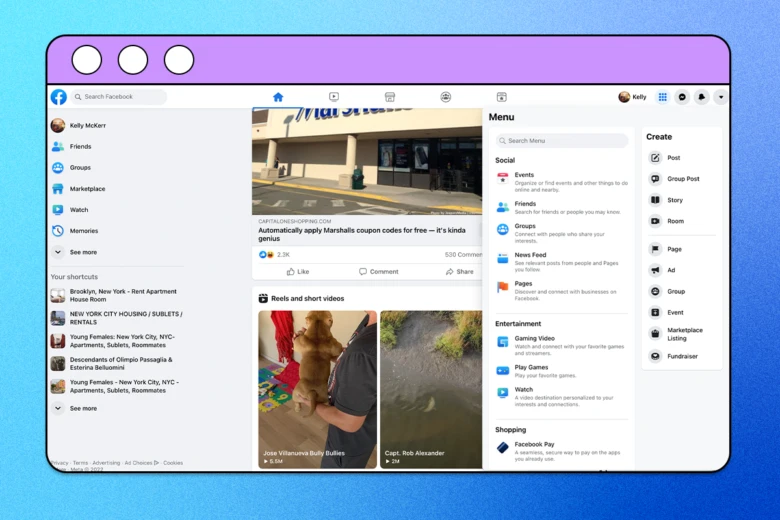780x520 pixels.
Task: Open the Advertising footer link
Action: [106, 463]
